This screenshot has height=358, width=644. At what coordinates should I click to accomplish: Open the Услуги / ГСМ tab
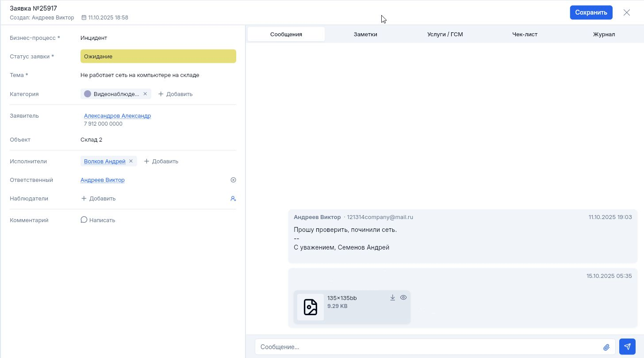tap(445, 34)
